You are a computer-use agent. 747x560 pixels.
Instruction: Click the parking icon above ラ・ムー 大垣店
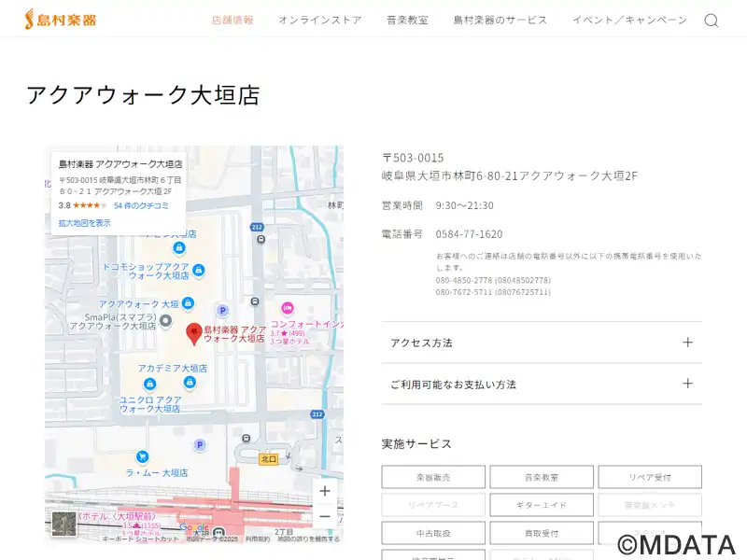pos(200,445)
